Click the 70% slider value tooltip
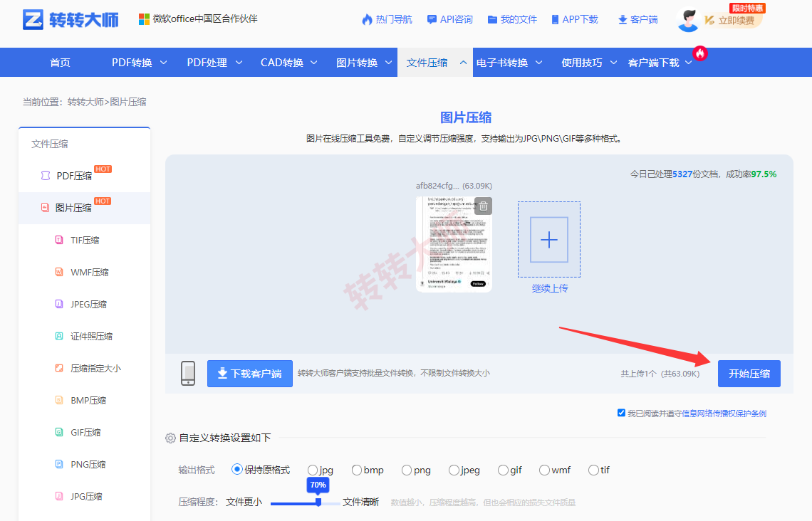Image resolution: width=812 pixels, height=521 pixels. point(318,485)
